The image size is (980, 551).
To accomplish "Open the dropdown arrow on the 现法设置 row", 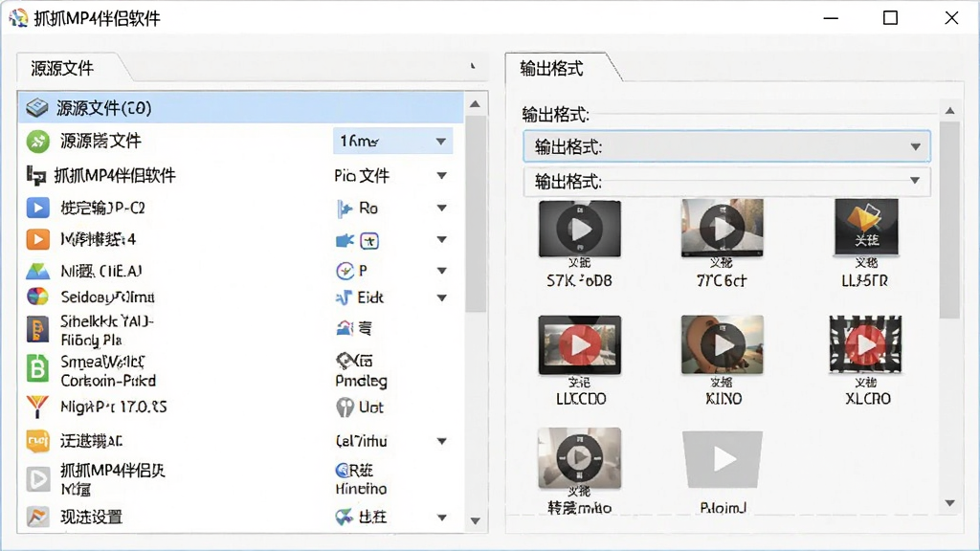I will tap(442, 518).
